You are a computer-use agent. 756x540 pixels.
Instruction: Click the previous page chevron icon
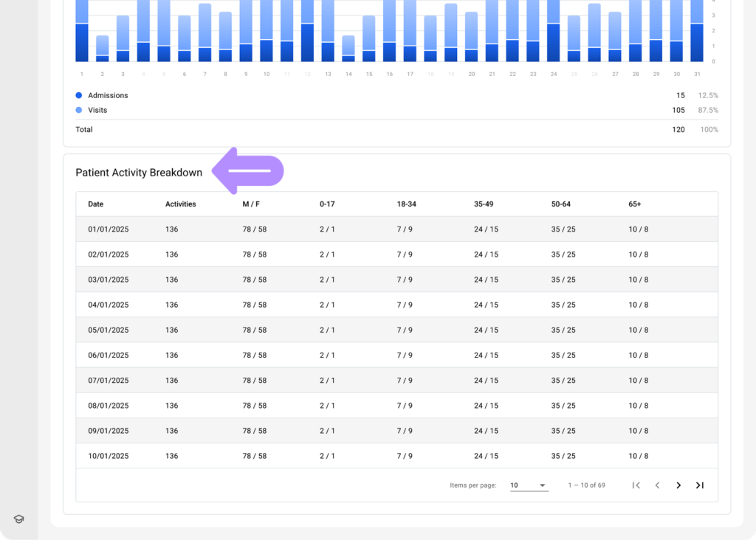[x=657, y=485]
